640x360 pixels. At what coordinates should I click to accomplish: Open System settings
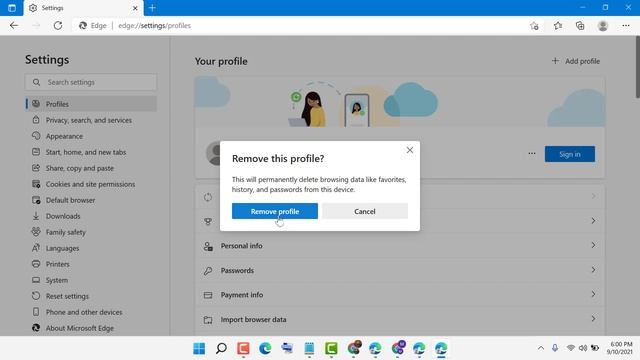pos(57,280)
